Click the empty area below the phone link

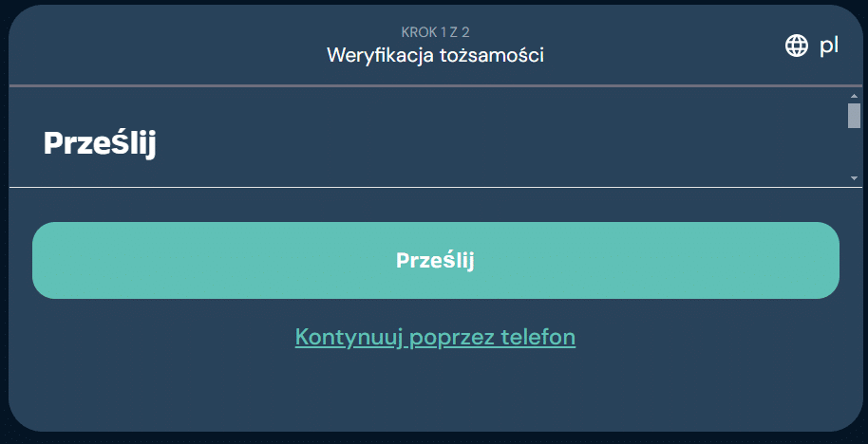(435, 394)
